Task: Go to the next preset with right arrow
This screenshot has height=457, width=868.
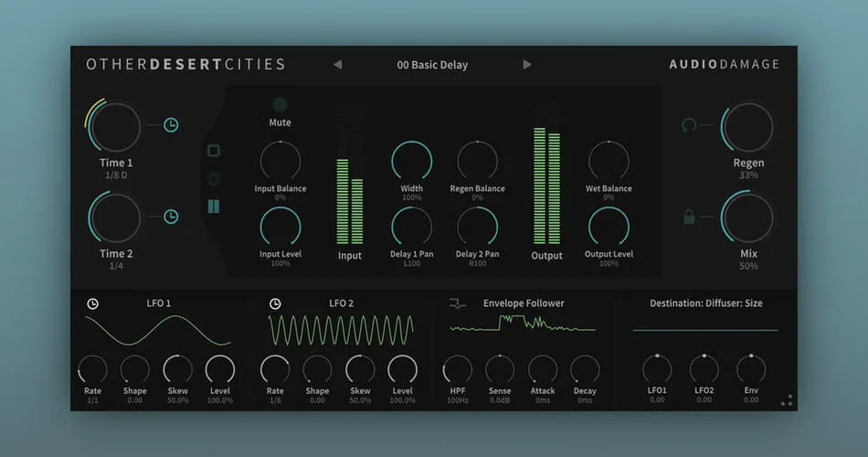Action: (527, 65)
